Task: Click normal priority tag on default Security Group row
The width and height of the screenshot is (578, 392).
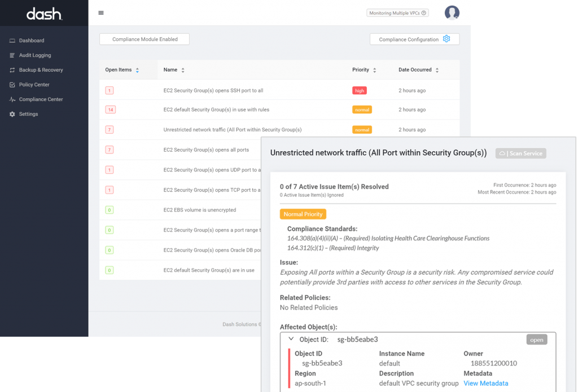Action: point(362,110)
